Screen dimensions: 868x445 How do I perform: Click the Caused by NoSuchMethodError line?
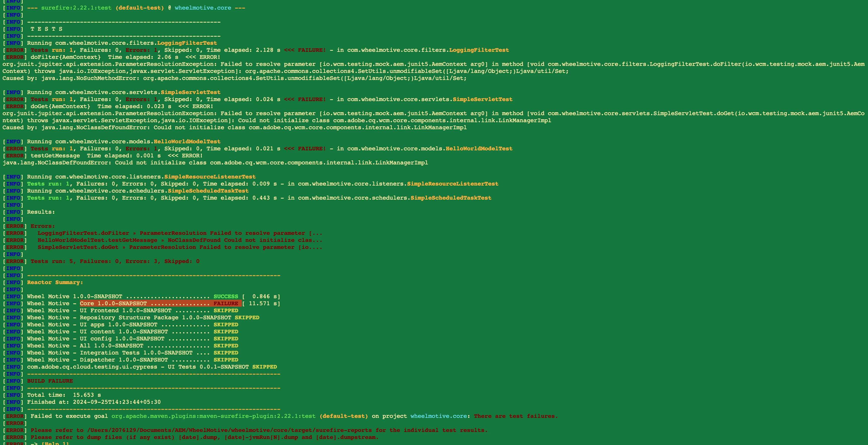click(x=234, y=78)
